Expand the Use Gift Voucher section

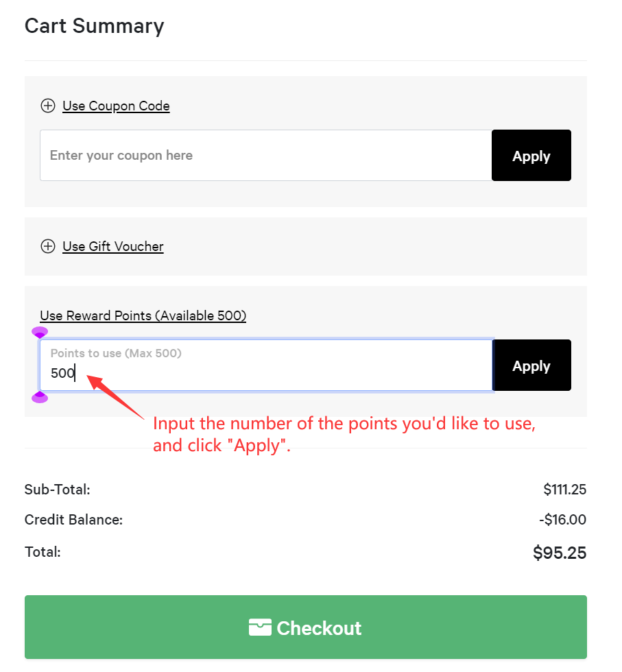pos(113,246)
